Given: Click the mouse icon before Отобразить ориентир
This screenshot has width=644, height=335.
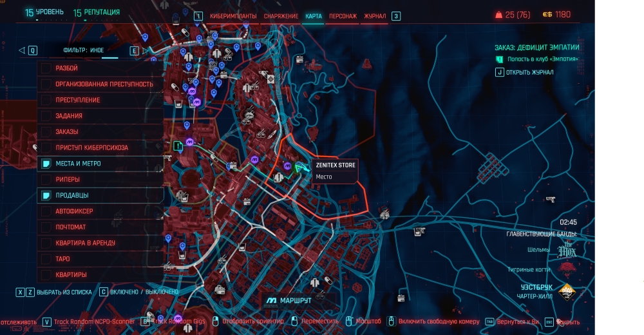Looking at the screenshot, I should pos(215,321).
